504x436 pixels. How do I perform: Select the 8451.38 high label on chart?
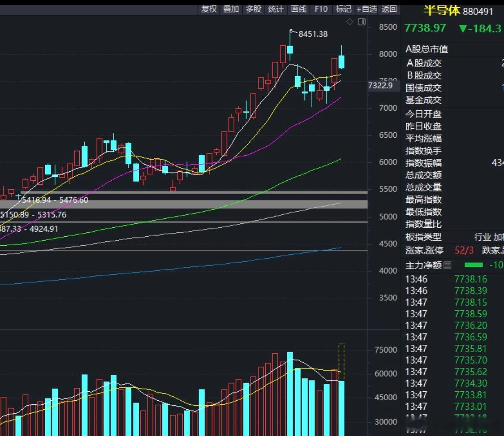point(313,34)
